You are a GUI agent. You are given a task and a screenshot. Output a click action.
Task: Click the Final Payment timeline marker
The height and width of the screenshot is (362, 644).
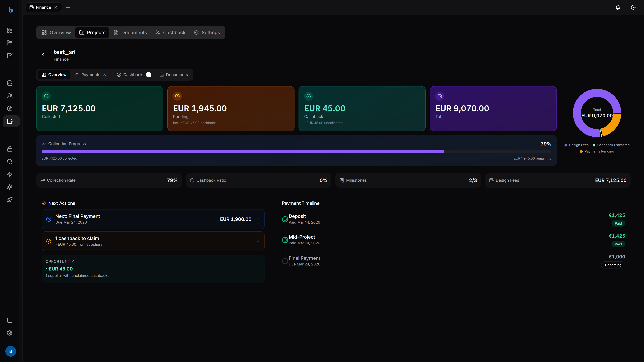click(285, 261)
